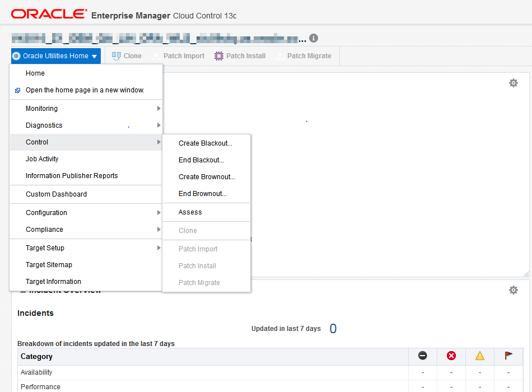Select Patch Migrate in the Control submenu
Viewport: 532px width, 392px height.
pos(206,283)
